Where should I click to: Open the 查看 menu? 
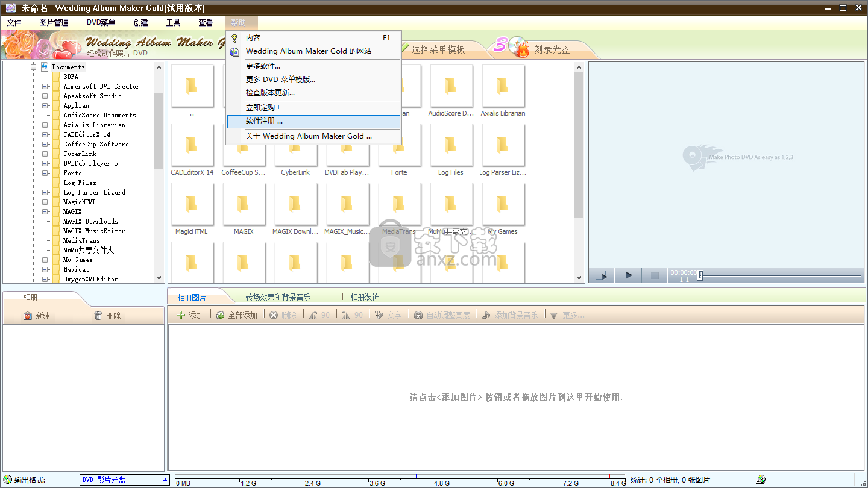point(206,22)
